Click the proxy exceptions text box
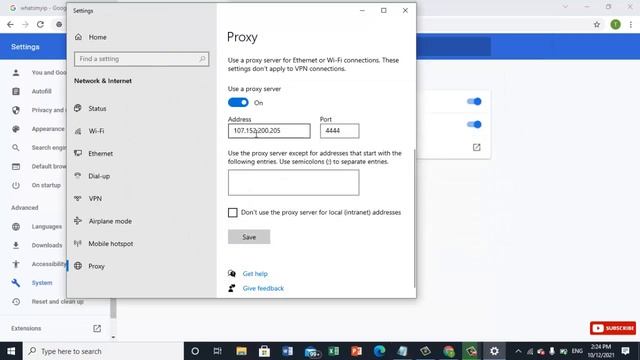The width and height of the screenshot is (640, 360). coord(293,183)
